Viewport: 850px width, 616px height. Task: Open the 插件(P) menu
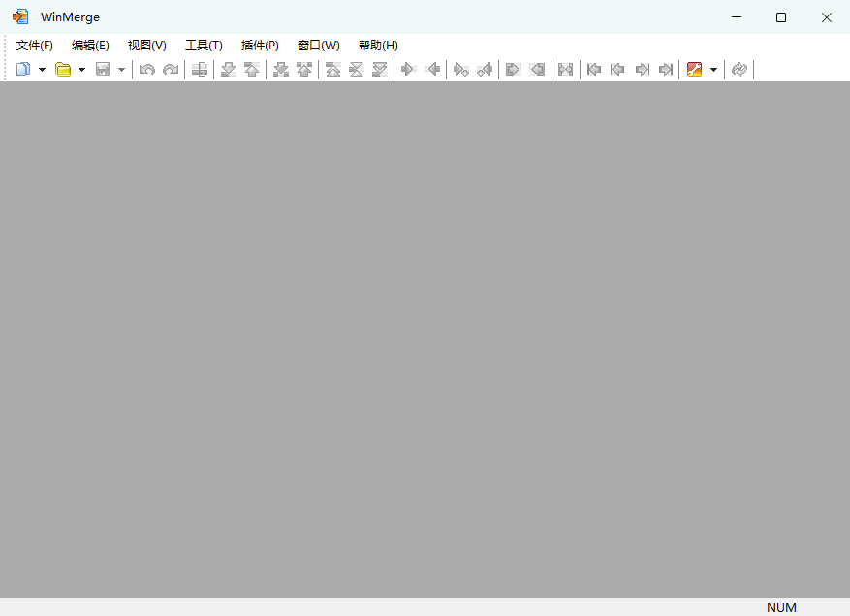[x=260, y=46]
